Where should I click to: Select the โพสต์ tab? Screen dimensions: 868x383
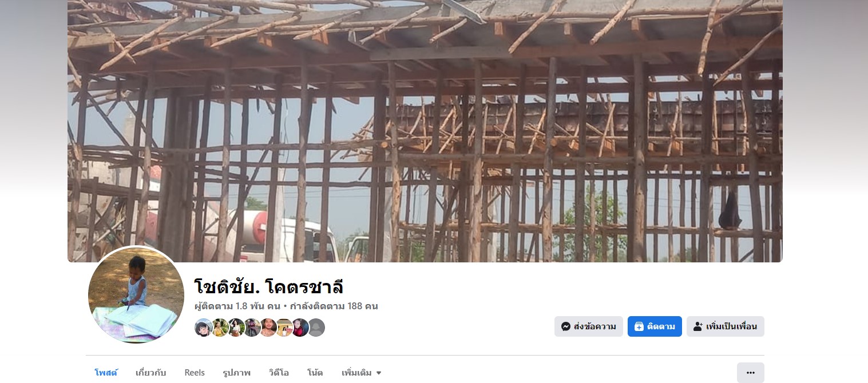(x=106, y=373)
